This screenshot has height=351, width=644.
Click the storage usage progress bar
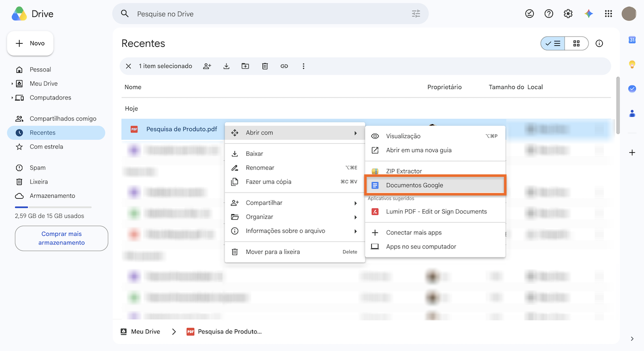[x=53, y=207]
